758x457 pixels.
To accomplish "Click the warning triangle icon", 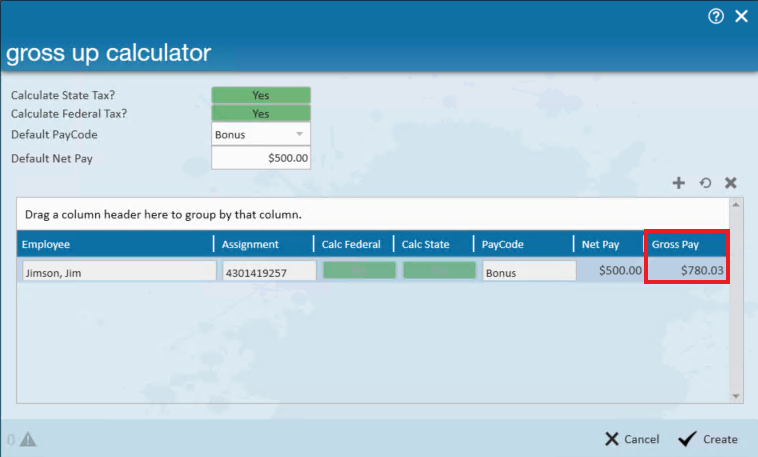I will [28, 439].
